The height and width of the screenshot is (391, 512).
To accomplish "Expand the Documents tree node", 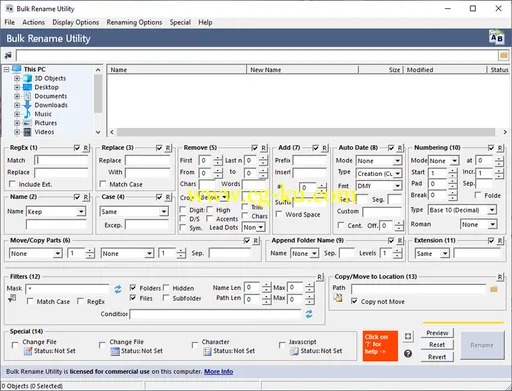I will (17, 96).
